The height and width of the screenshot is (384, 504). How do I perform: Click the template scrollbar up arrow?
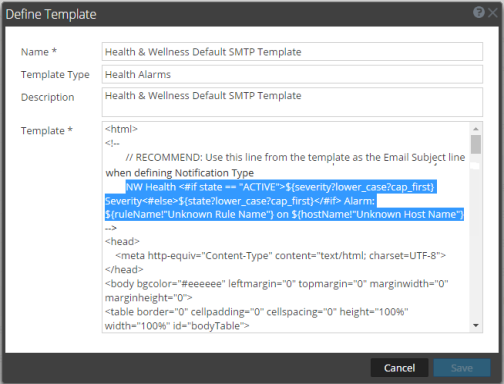coord(476,129)
